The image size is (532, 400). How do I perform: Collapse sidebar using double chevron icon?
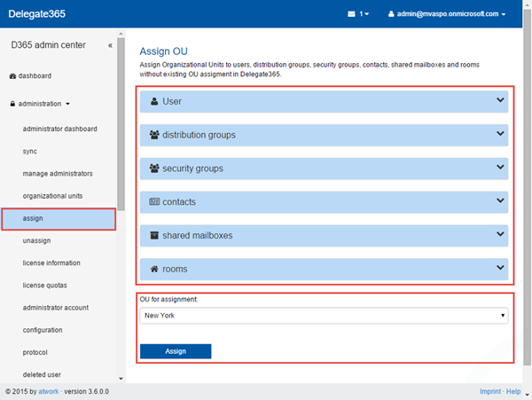110,44
